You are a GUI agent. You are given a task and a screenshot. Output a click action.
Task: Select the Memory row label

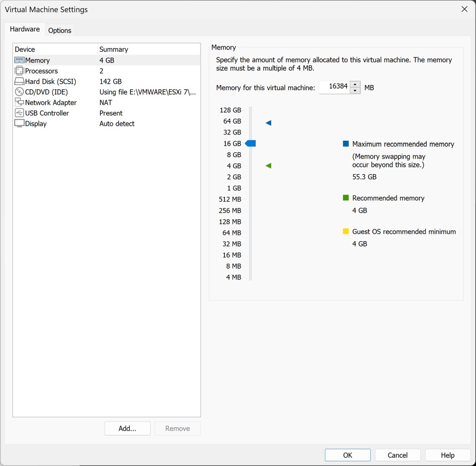[38, 60]
